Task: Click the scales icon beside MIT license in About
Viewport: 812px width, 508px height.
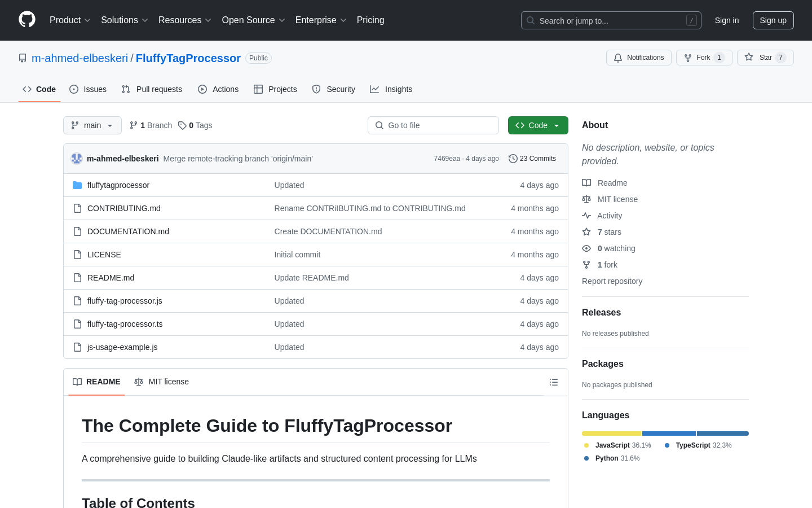Action: coord(586,199)
